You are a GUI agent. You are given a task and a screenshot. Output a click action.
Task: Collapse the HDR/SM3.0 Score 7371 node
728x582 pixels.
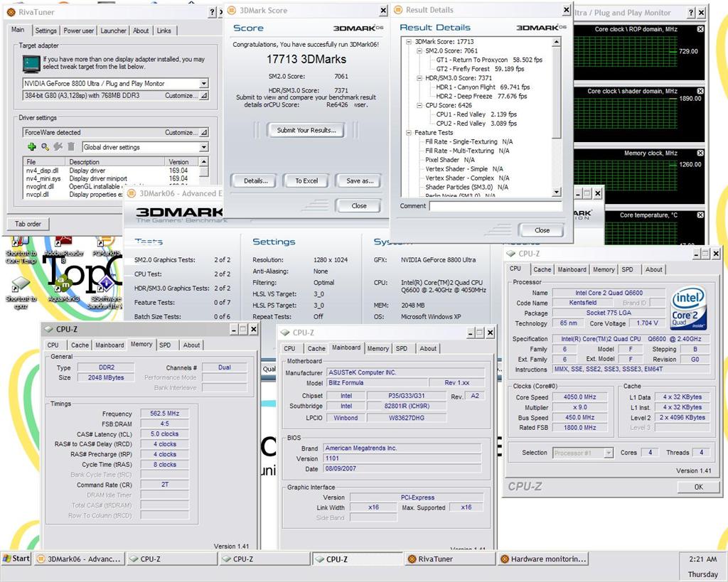[419, 78]
